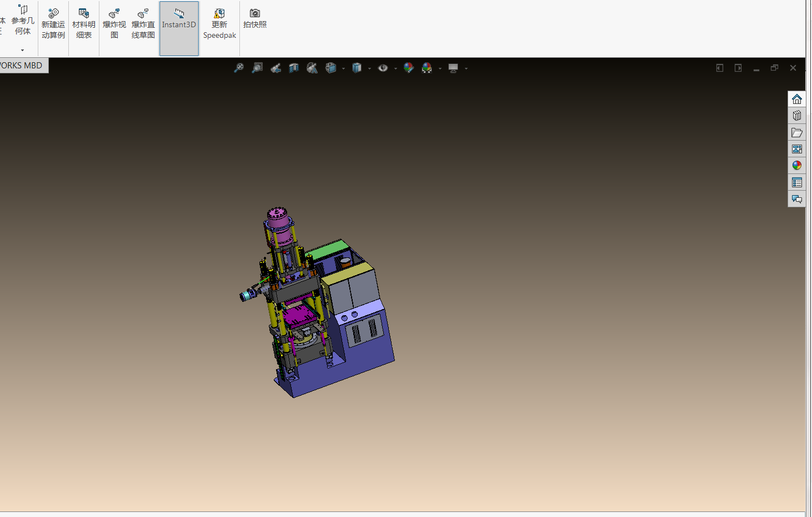Switch to the SOLIDWORKS MBD tab
The height and width of the screenshot is (517, 812).
coord(22,66)
